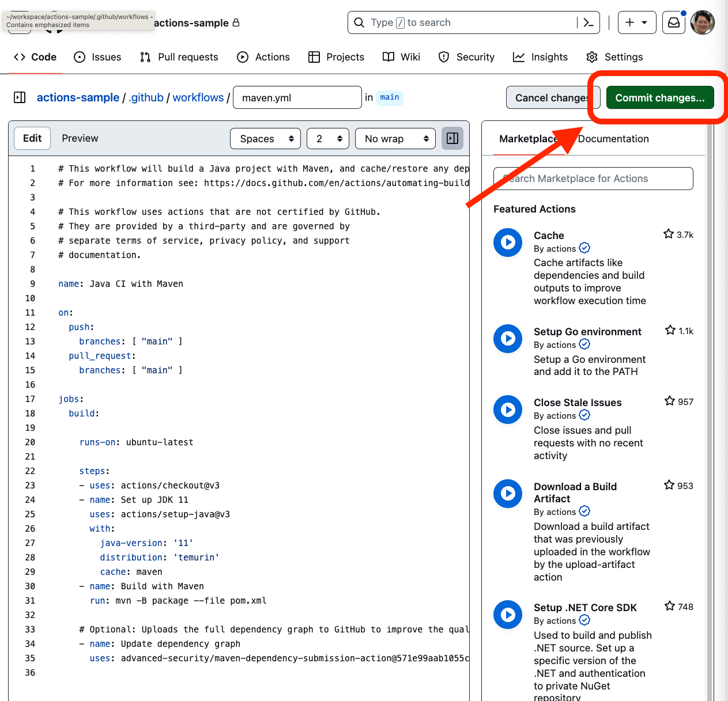Select the Documentation tab
728x701 pixels.
point(613,139)
